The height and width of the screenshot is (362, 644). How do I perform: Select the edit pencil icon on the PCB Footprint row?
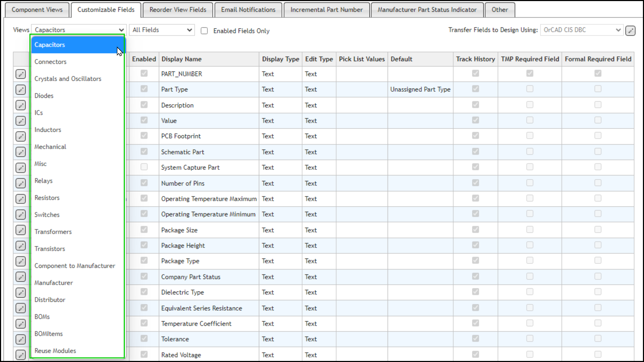pos(21,136)
